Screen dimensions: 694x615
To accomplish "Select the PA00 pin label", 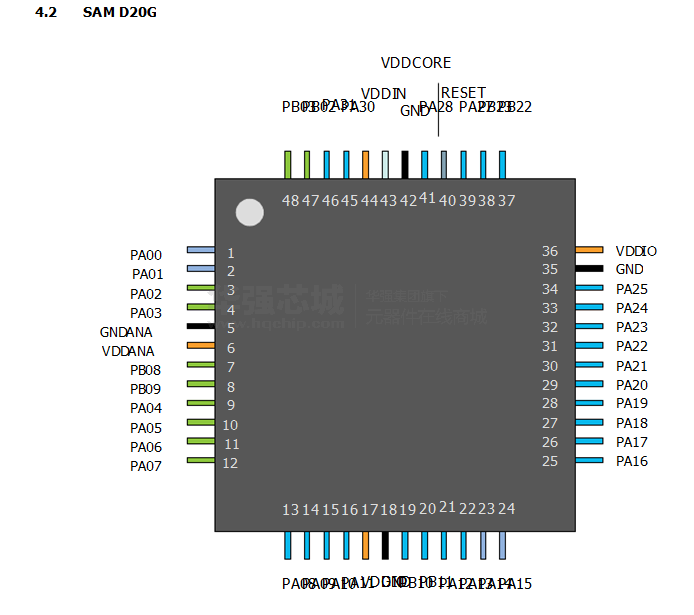I will 146,255.
